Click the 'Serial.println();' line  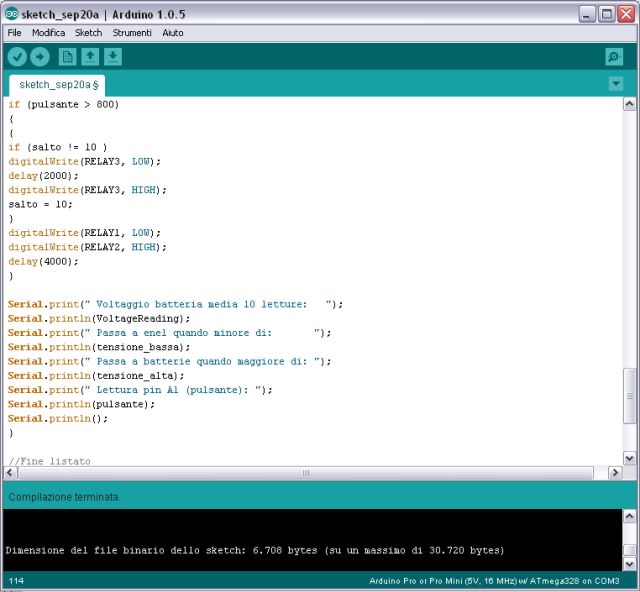click(x=58, y=419)
